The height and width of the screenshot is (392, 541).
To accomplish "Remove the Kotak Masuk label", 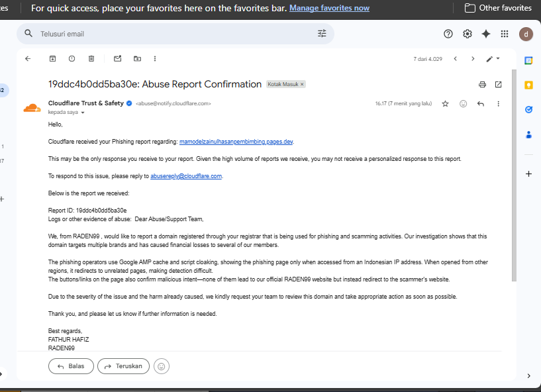I will click(x=302, y=84).
